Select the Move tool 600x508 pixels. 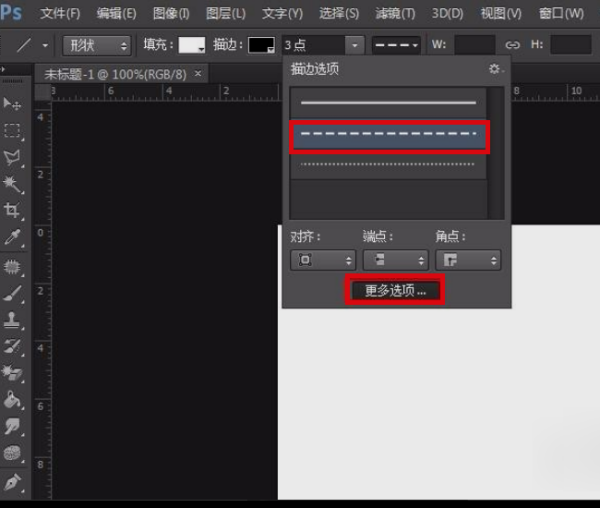click(12, 104)
